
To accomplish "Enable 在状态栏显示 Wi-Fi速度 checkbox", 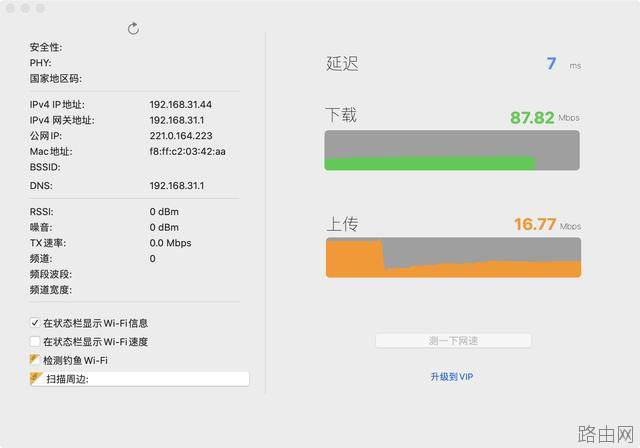I will pos(35,341).
